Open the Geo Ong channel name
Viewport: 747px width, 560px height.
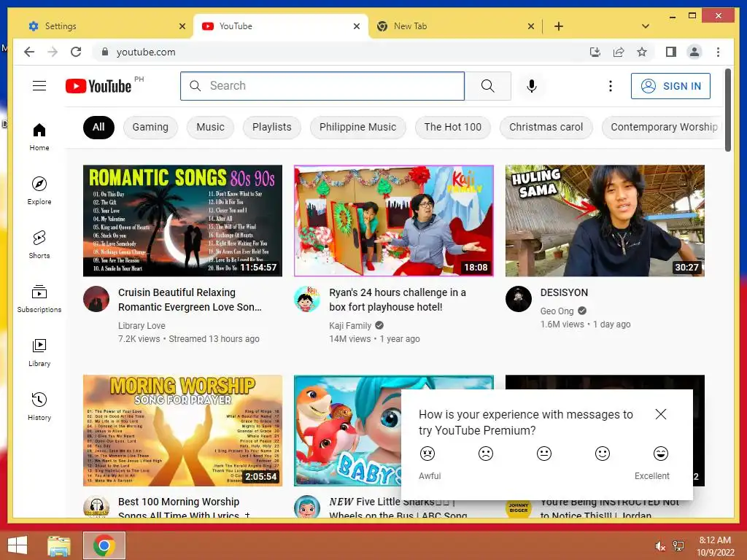coord(557,311)
